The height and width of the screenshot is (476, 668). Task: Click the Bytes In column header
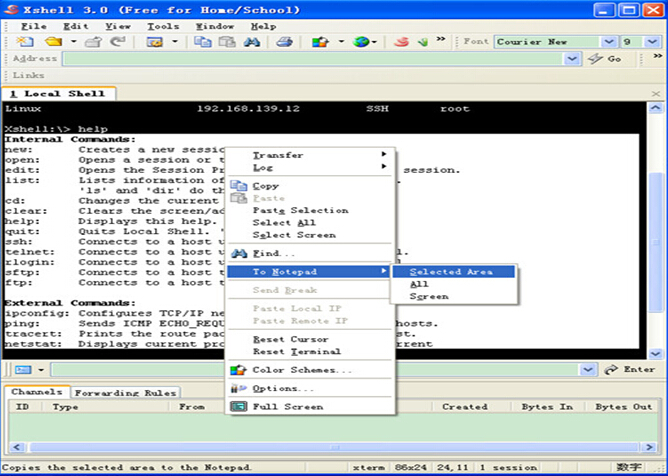tap(547, 407)
